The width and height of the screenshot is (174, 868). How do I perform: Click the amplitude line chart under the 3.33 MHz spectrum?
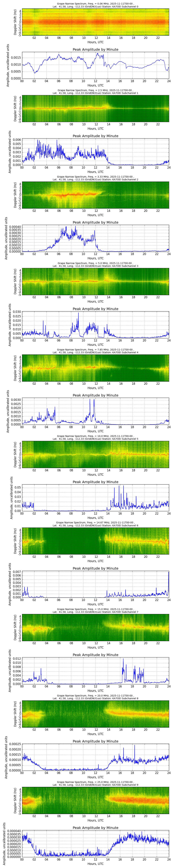95,239
